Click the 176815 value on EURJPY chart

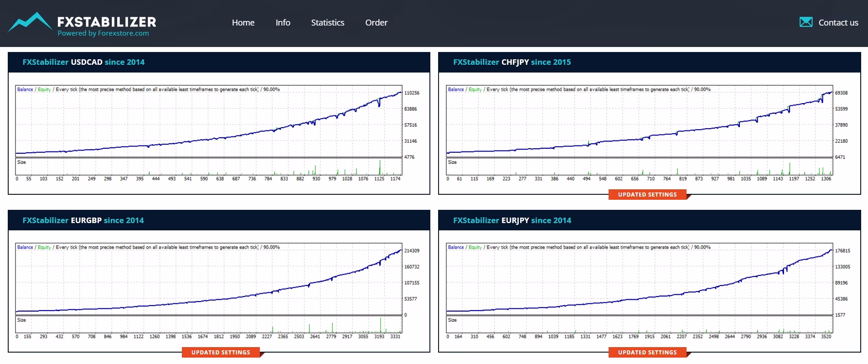842,251
